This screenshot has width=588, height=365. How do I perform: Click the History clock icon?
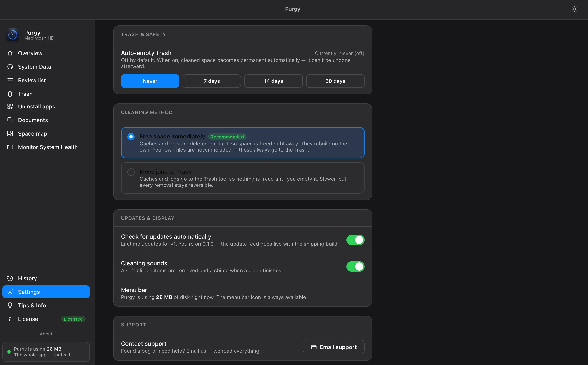tap(10, 278)
